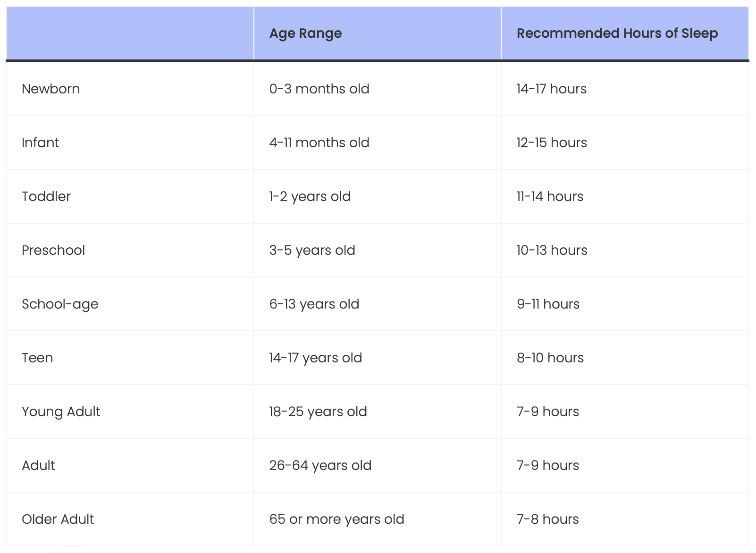Click the 7-8 hours cell
The height and width of the screenshot is (553, 756).
547,519
